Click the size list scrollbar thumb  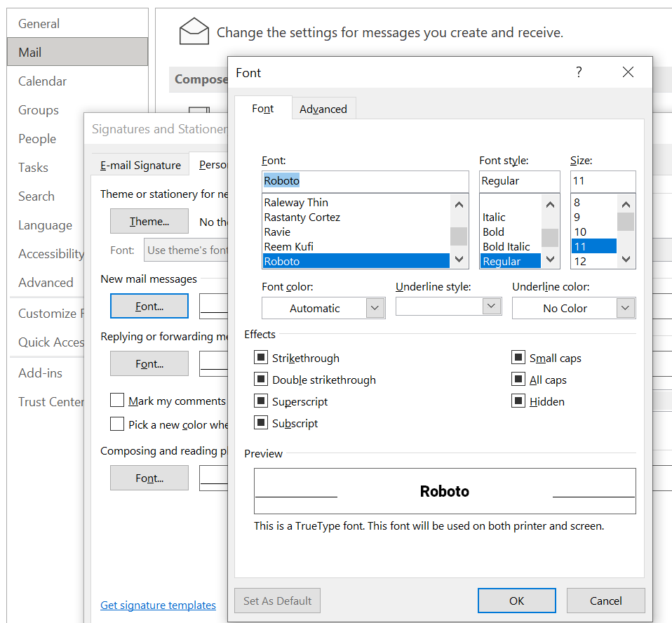(x=626, y=222)
